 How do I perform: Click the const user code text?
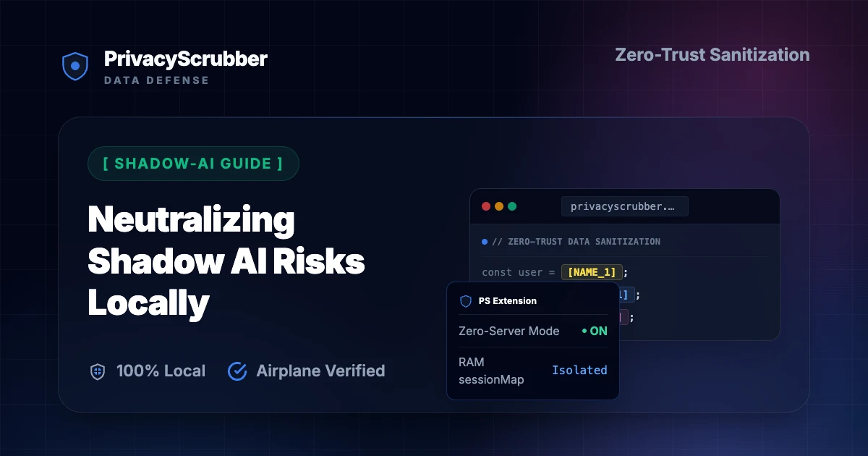519,273
